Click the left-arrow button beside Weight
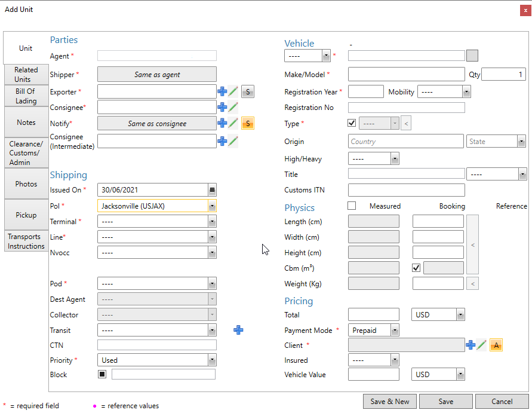Screen dimensions: 532x413 pos(472,283)
